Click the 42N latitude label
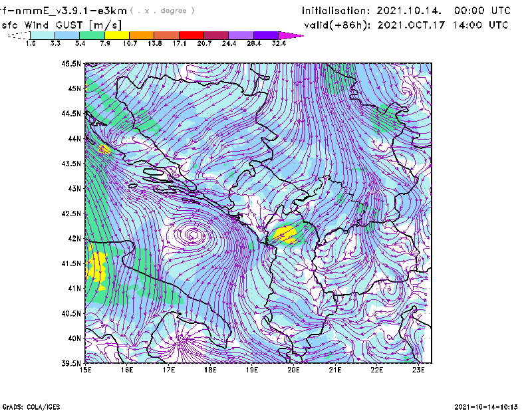 tap(75, 239)
